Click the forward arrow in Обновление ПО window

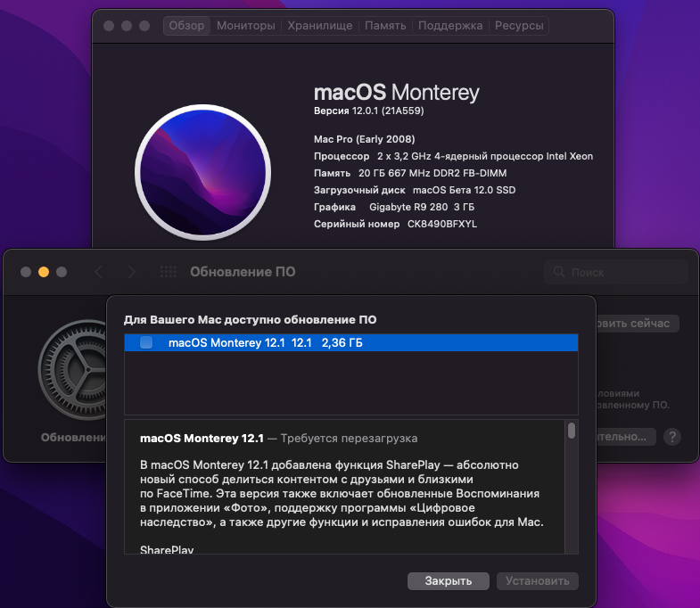pos(131,271)
